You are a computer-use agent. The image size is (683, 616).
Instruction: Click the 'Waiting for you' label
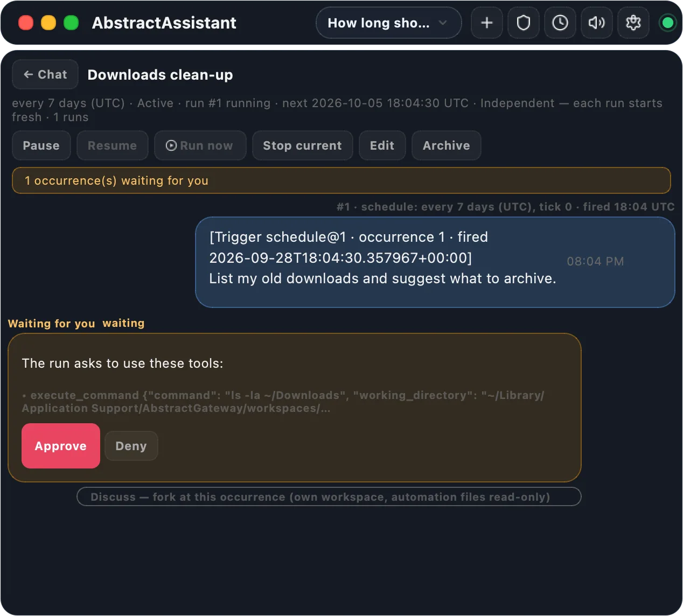(x=52, y=323)
